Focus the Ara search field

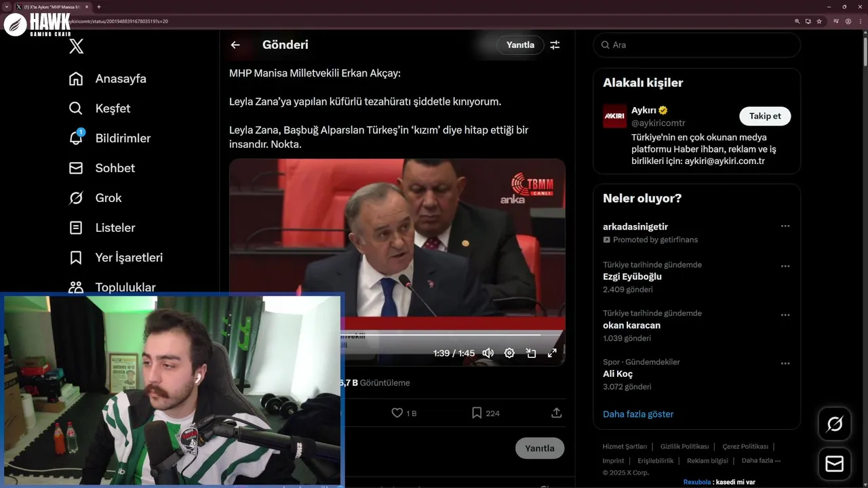point(696,45)
